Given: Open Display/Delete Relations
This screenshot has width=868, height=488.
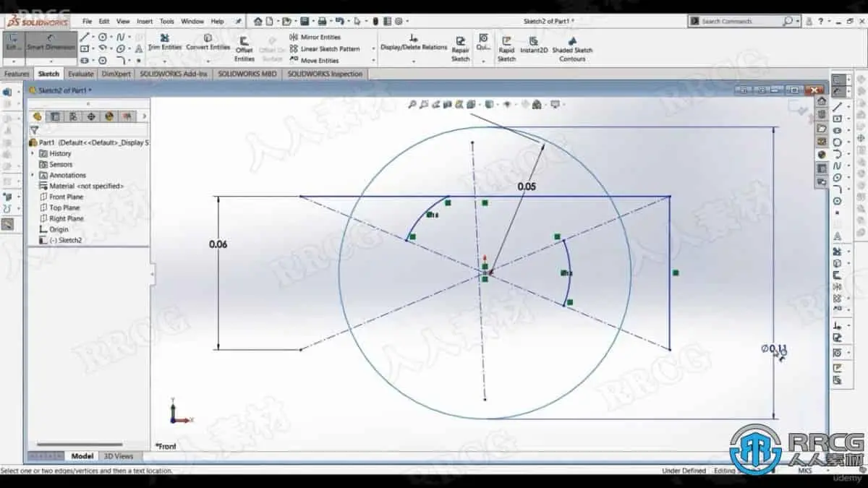Looking at the screenshot, I should (414, 42).
